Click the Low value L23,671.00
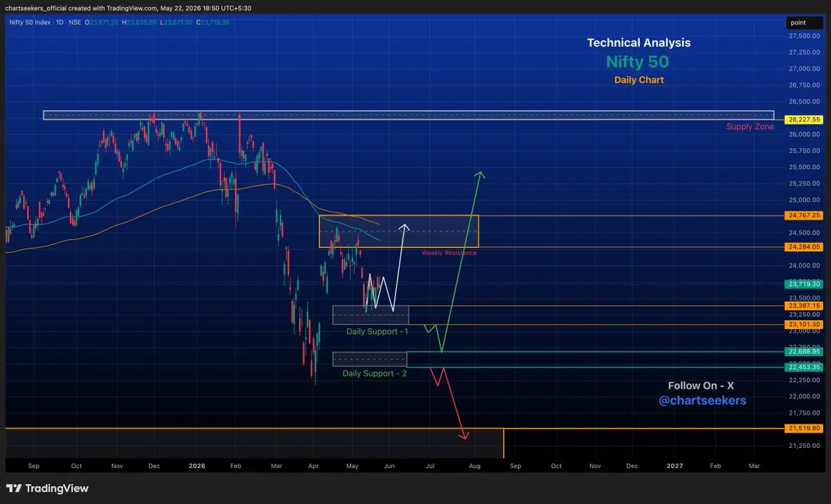 pos(176,22)
